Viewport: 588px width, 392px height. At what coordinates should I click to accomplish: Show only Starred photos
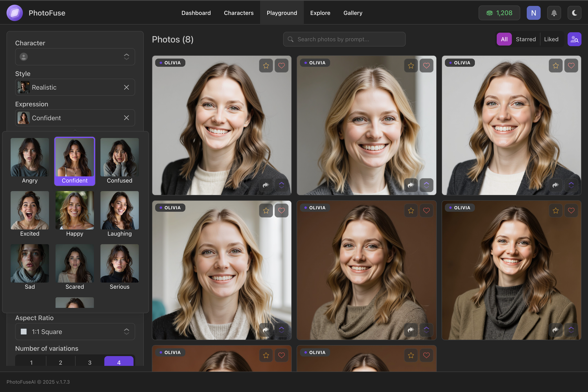[x=526, y=39]
